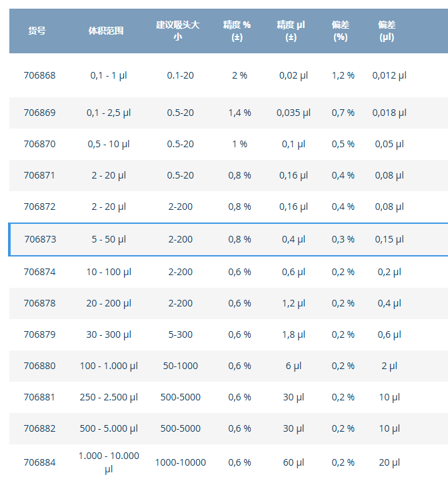Click the 体积范围 column header
The width and height of the screenshot is (448, 485).
[106, 31]
